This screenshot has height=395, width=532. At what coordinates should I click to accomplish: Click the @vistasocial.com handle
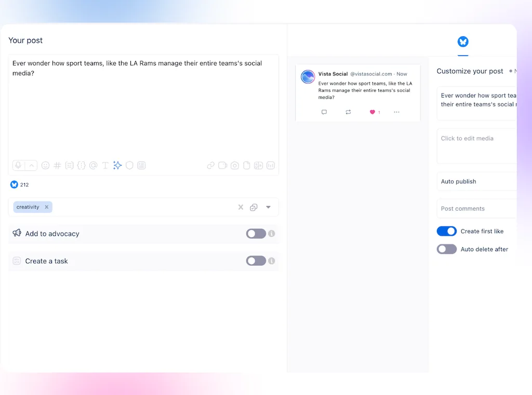click(x=371, y=74)
